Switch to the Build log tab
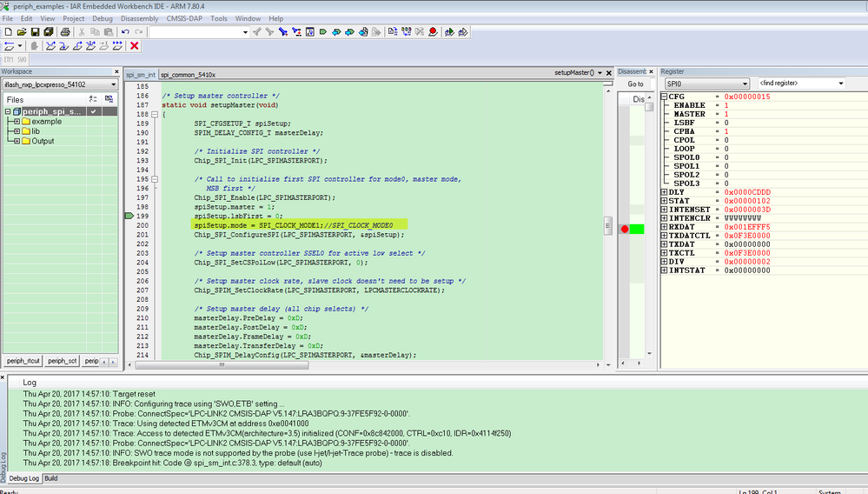868x494 pixels. (51, 478)
